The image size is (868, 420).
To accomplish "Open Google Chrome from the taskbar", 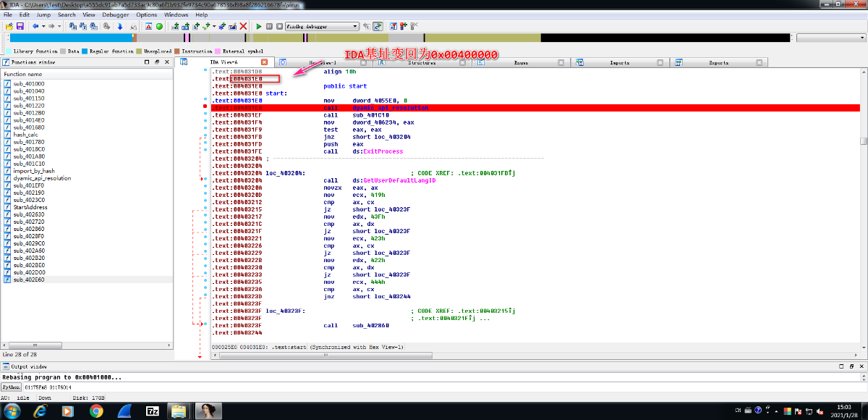I will point(96,411).
